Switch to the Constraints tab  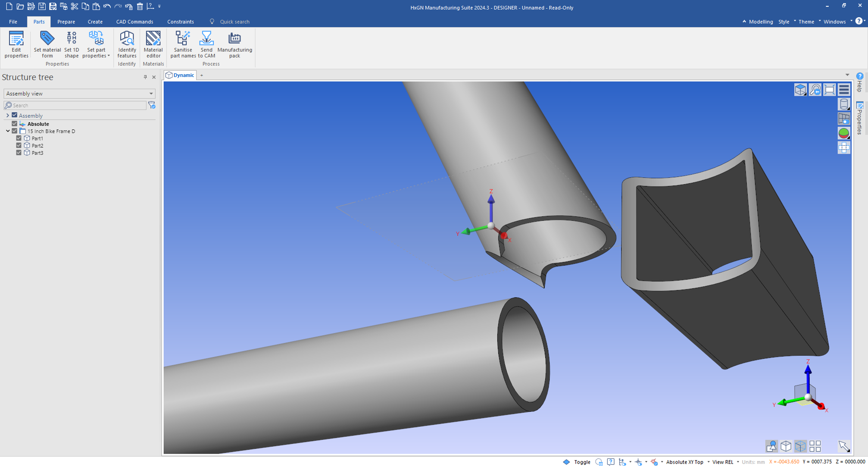click(x=180, y=22)
